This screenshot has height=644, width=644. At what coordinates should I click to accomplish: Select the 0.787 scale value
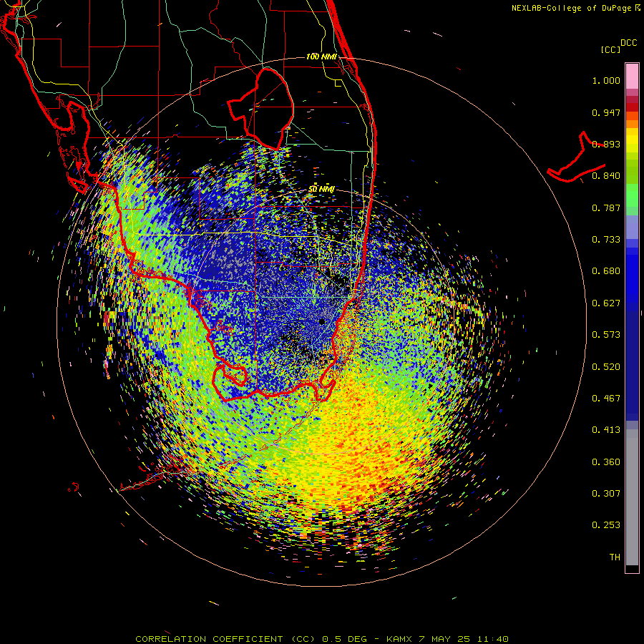coord(606,208)
